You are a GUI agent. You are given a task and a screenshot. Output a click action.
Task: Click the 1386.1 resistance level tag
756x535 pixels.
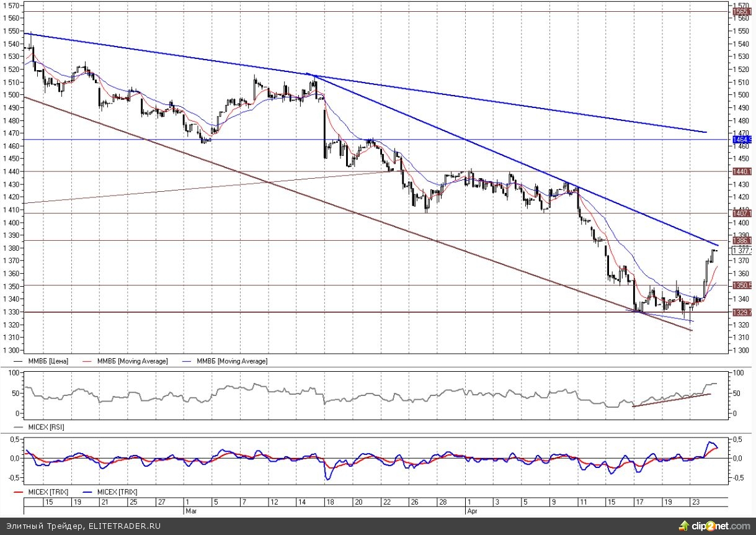coord(742,240)
